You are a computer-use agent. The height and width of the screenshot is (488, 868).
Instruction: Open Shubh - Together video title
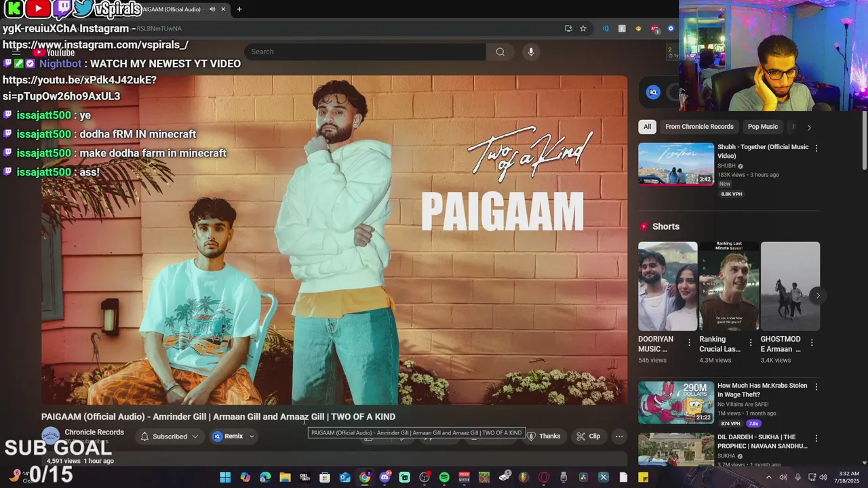click(763, 151)
